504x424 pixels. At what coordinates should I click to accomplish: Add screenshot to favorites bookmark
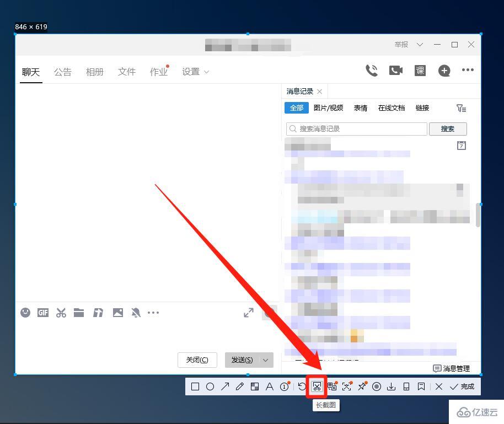421,387
